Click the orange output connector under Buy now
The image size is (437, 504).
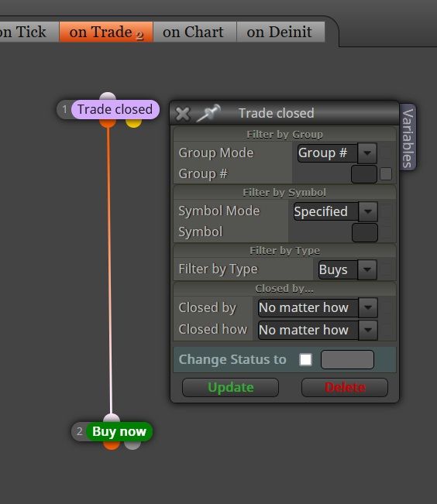click(x=112, y=445)
